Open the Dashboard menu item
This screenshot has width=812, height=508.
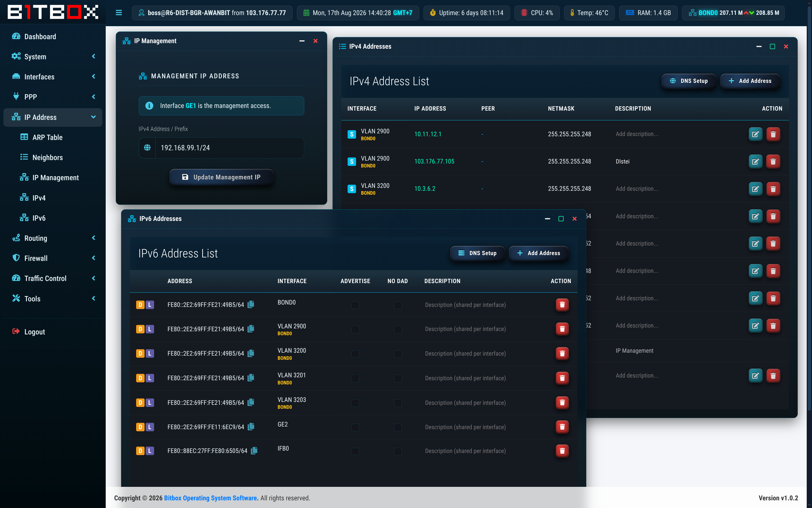[53, 36]
